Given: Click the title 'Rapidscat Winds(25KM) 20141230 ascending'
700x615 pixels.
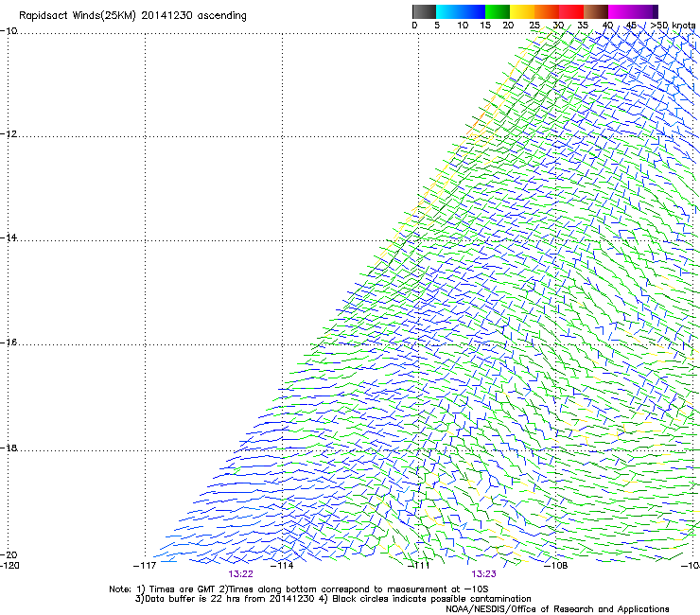Looking at the screenshot, I should tap(132, 16).
